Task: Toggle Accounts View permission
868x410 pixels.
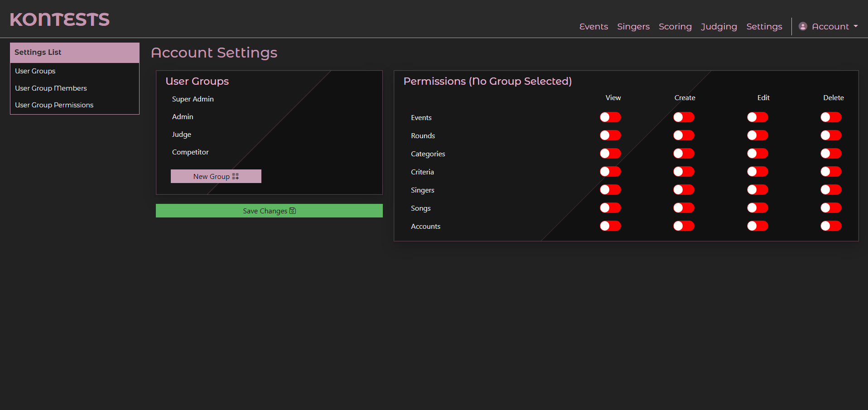Action: click(610, 226)
